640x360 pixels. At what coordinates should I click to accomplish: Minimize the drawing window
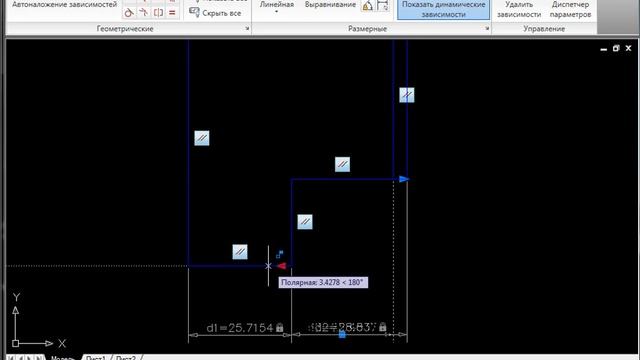604,49
